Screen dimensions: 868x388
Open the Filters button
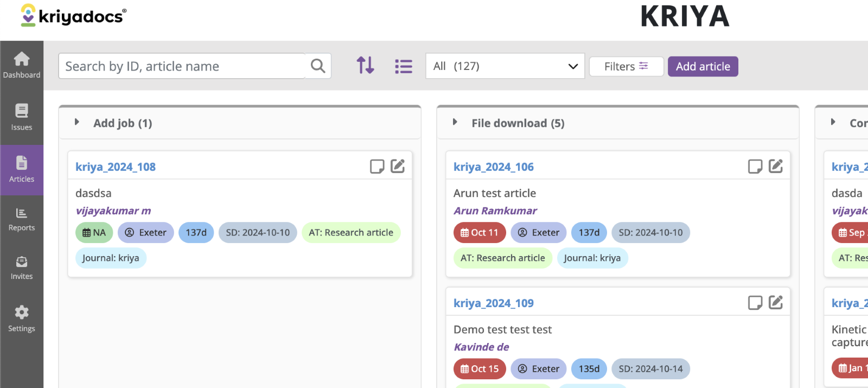[x=626, y=67]
